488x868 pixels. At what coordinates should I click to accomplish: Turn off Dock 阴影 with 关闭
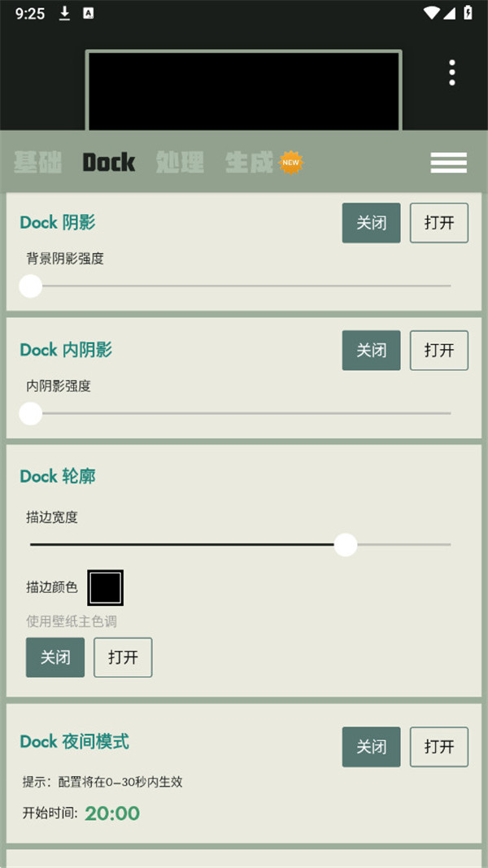tap(371, 223)
